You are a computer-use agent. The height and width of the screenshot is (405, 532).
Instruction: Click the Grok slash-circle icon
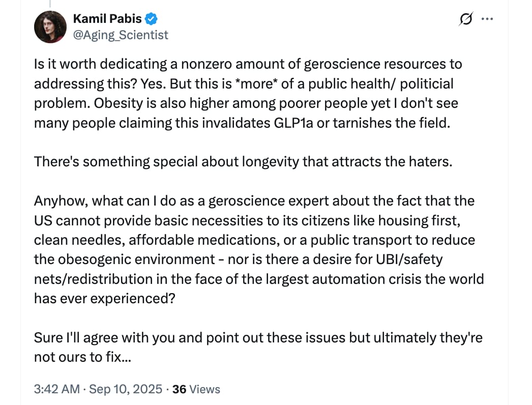464,19
